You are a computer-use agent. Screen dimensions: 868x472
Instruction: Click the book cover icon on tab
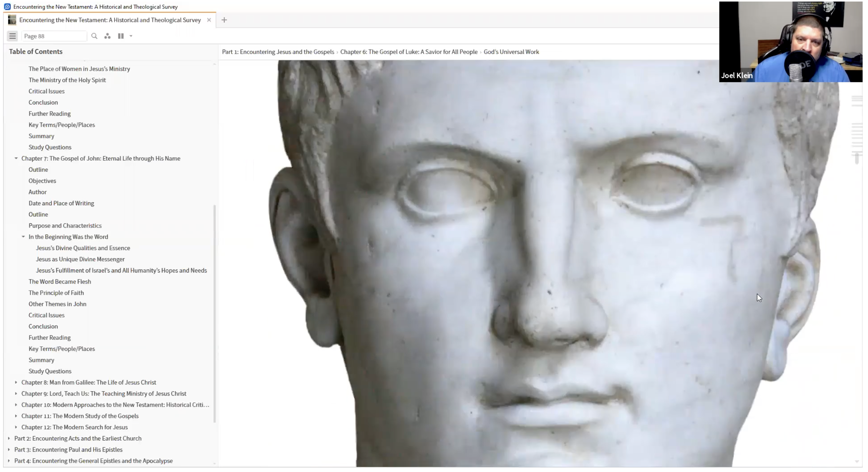point(12,20)
